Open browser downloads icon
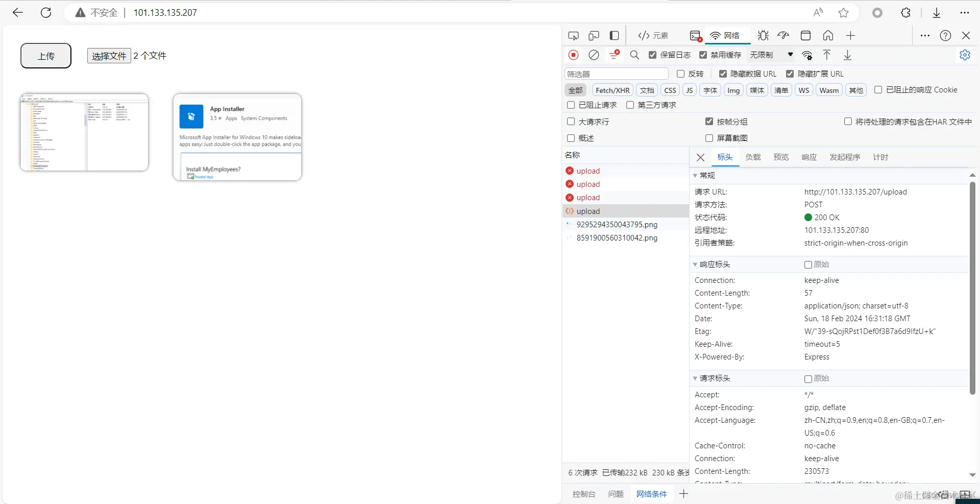980x504 pixels. coord(937,13)
